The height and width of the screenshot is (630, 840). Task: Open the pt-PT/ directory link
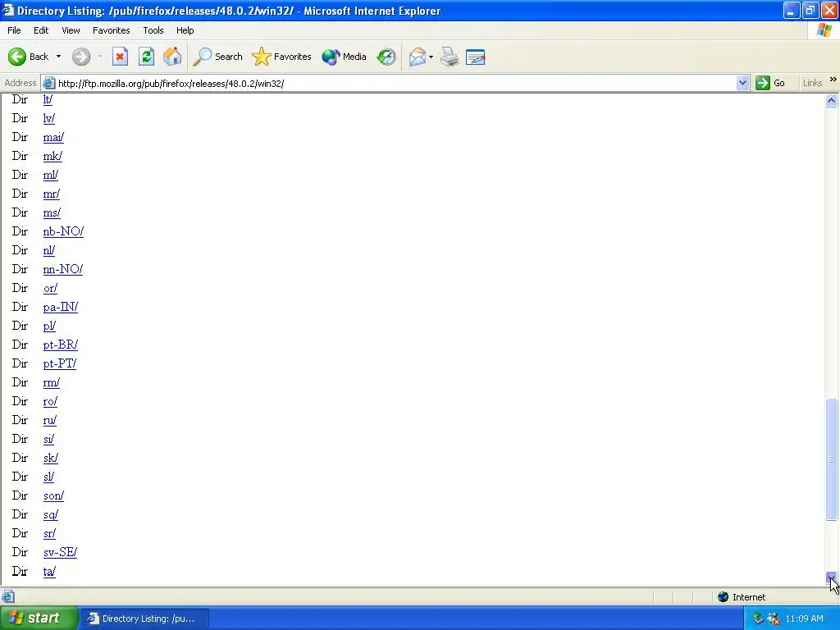pyautogui.click(x=60, y=363)
